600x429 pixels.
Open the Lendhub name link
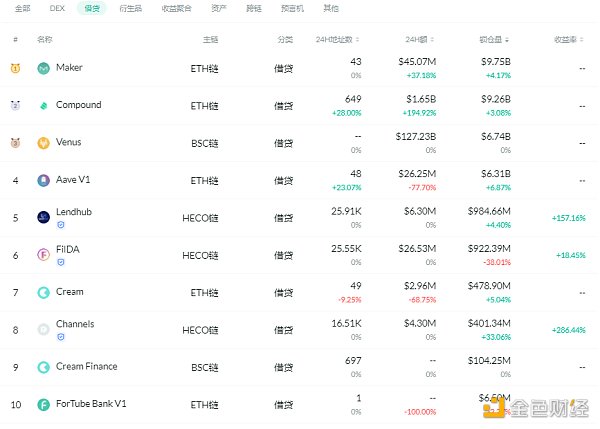point(74,212)
